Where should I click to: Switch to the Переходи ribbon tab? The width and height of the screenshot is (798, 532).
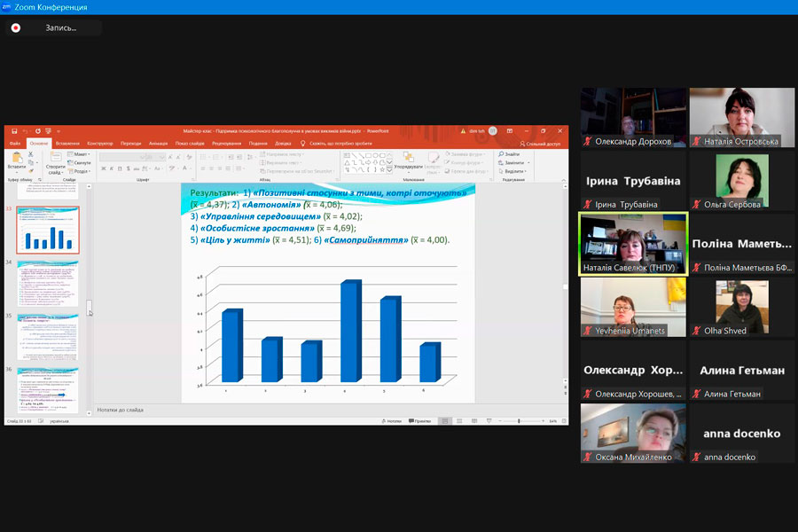[x=131, y=144]
